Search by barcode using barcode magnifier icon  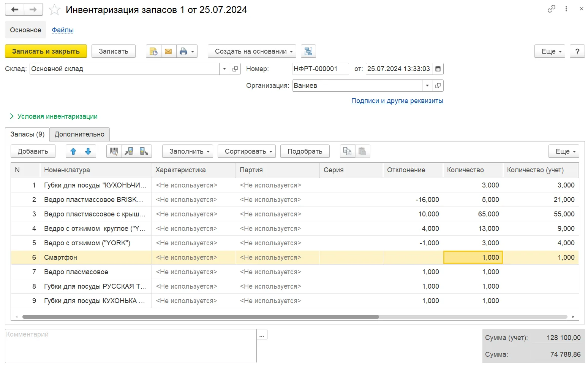pyautogui.click(x=114, y=151)
